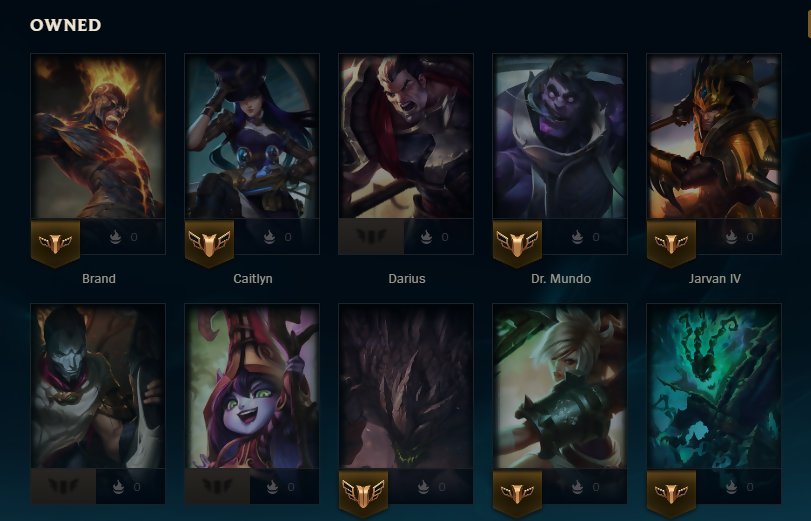
Task: Open the Brand champion portrait
Action: point(98,136)
